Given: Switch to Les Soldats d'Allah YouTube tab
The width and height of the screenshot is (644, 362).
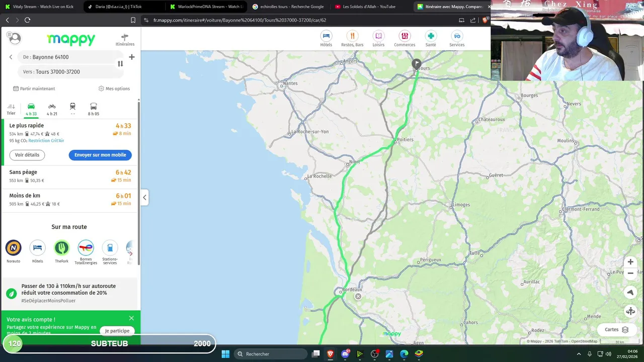Looking at the screenshot, I should [x=371, y=7].
